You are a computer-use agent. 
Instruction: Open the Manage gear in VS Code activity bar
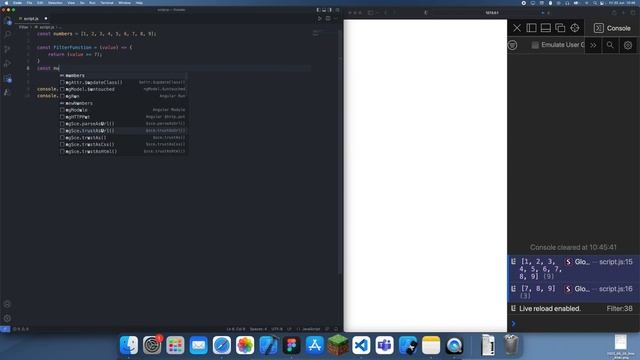(7, 318)
